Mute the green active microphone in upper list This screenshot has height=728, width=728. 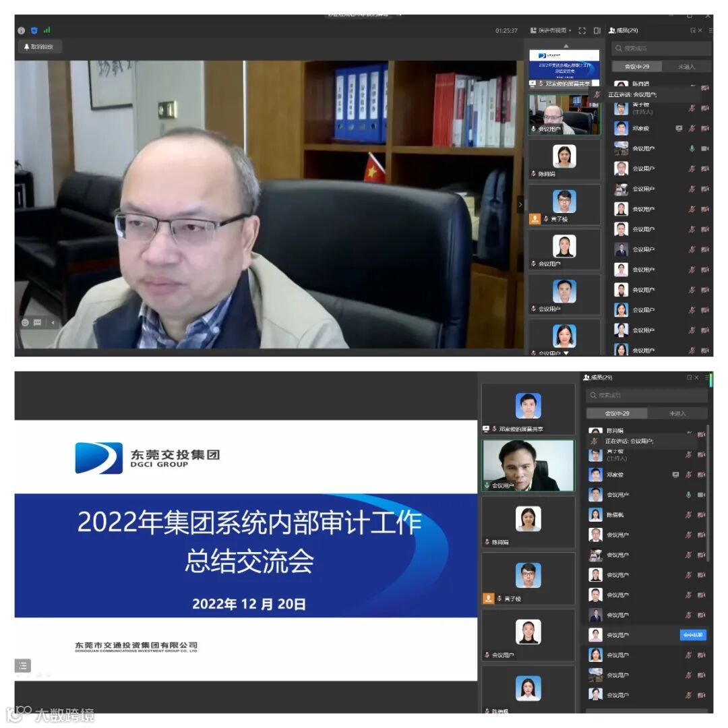[692, 148]
